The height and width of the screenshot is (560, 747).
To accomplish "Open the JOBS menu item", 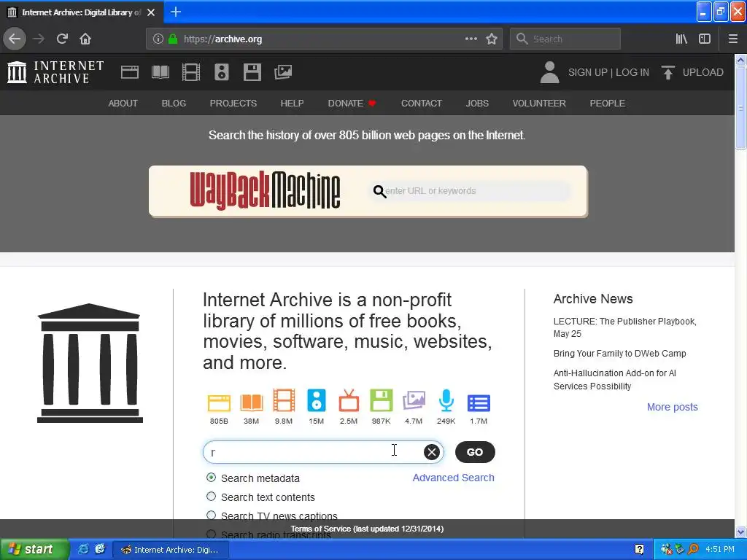I will click(x=477, y=104).
